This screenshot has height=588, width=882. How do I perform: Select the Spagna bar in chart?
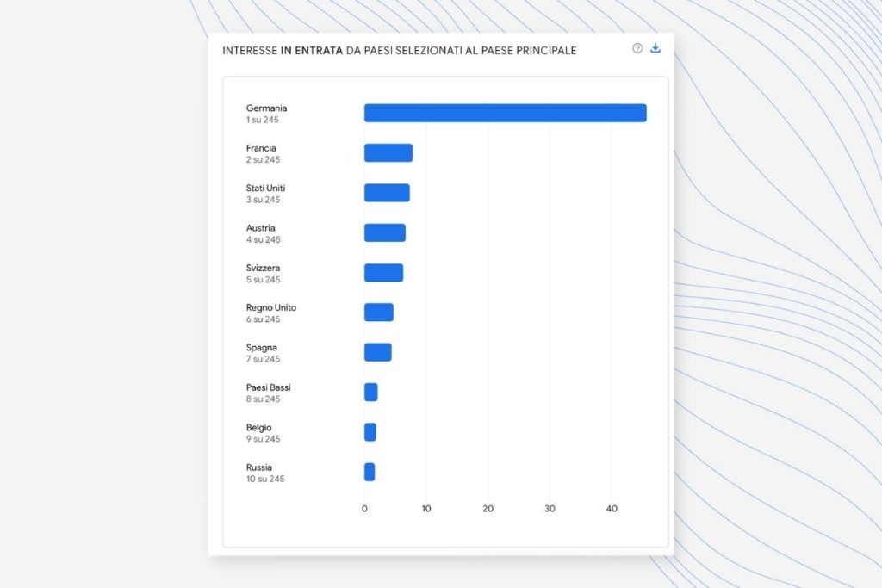click(x=377, y=352)
